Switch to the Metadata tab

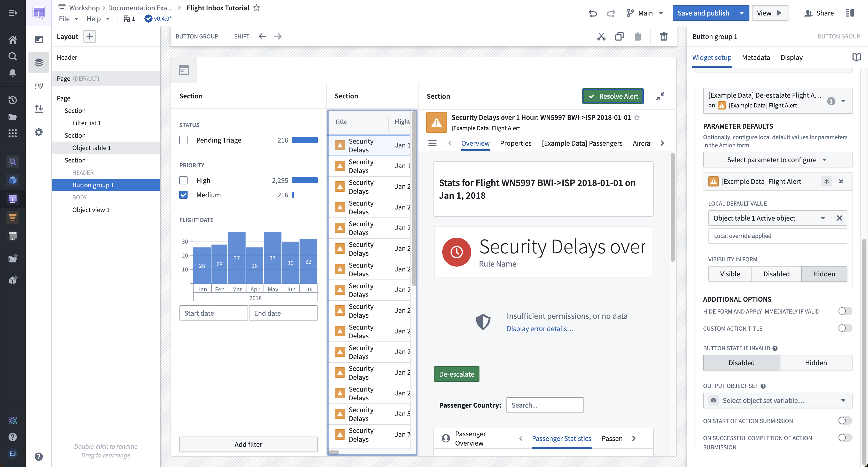[756, 58]
